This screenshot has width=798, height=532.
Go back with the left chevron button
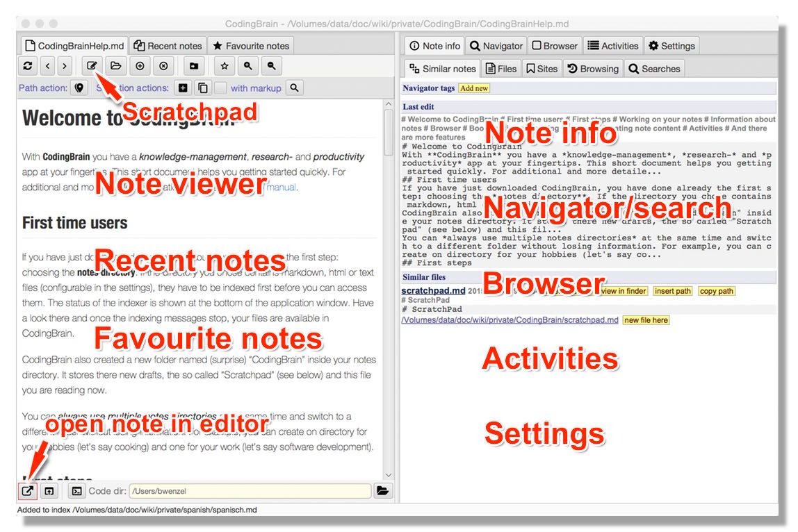(48, 66)
